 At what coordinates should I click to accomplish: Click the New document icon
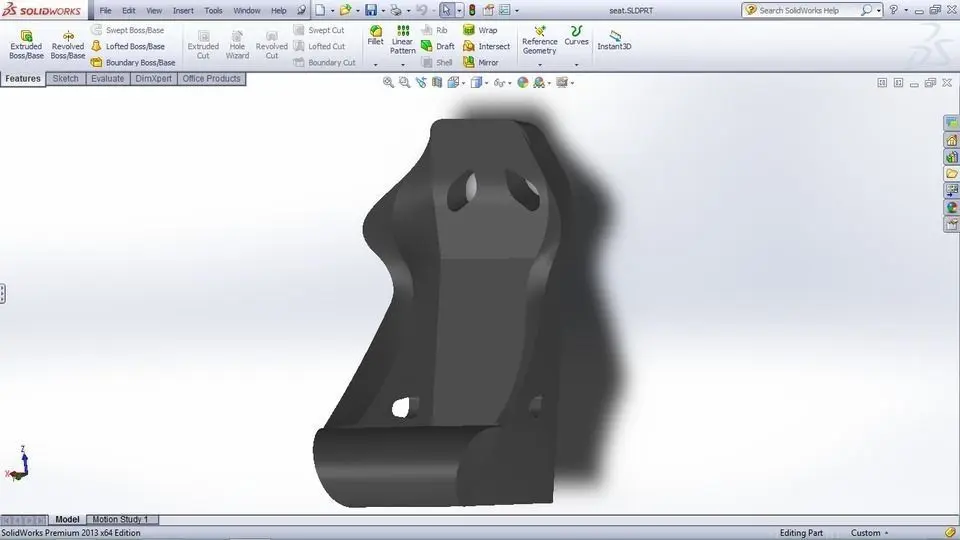click(320, 10)
